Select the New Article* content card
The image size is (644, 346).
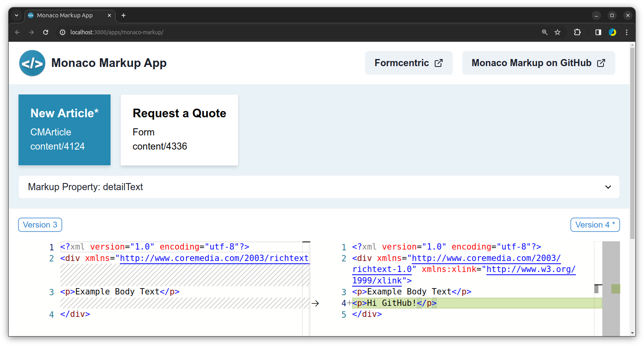pos(65,130)
